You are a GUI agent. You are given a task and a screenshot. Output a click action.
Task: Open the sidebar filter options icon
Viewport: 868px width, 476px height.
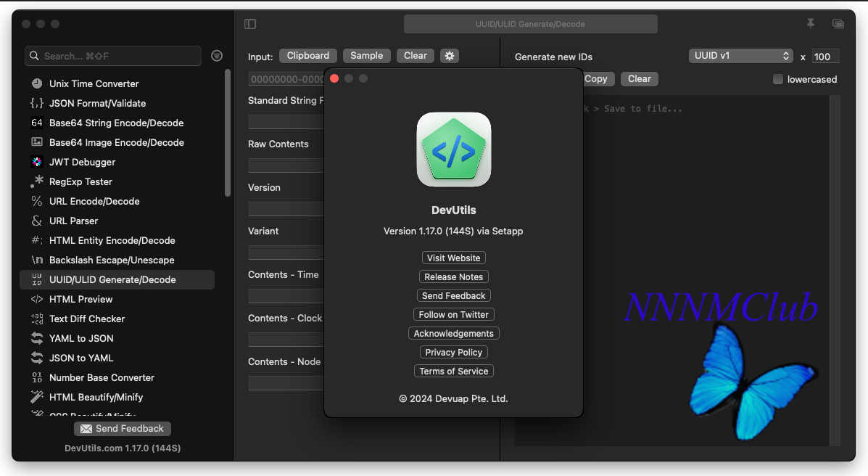click(x=217, y=55)
